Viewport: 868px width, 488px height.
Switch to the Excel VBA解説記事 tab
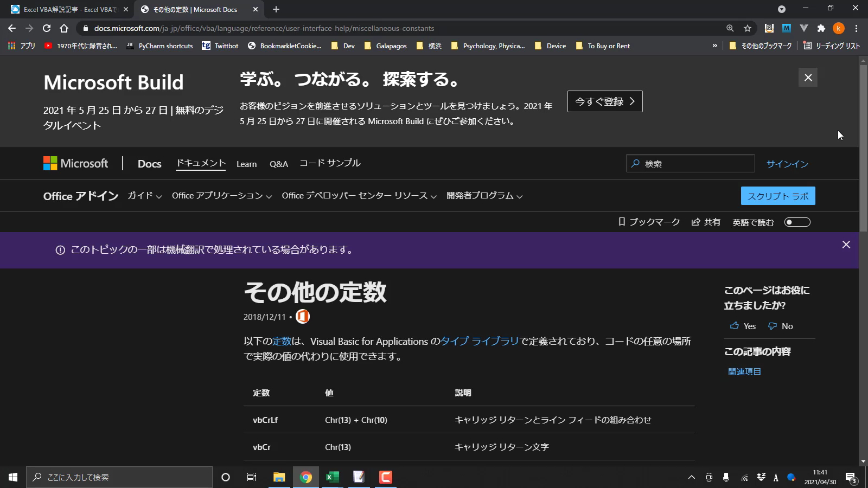(68, 9)
